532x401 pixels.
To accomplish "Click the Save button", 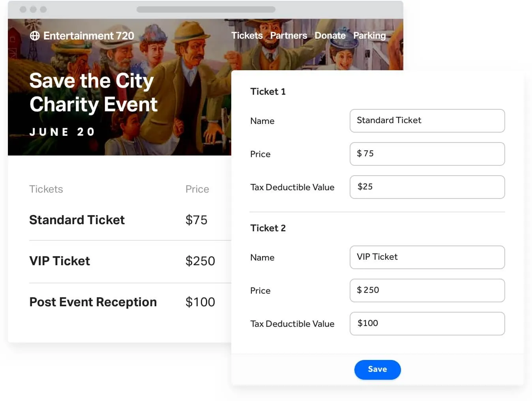I will point(377,369).
